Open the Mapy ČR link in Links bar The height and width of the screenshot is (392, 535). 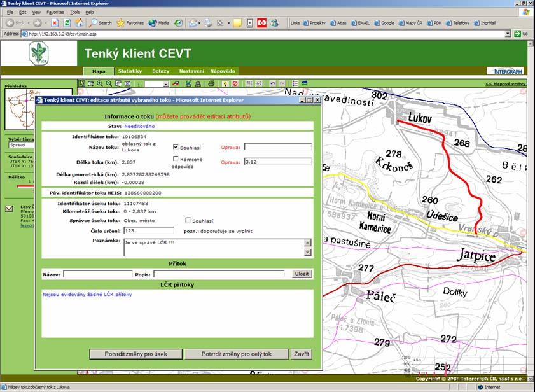pos(411,23)
